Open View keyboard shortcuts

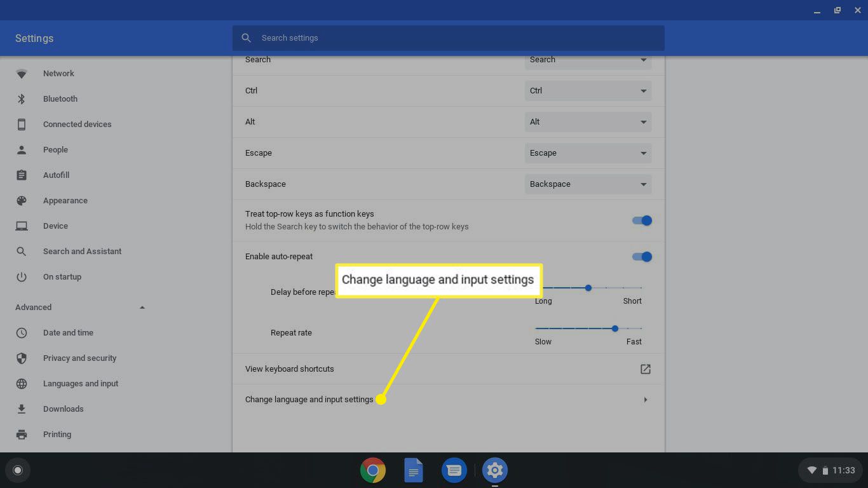tap(290, 369)
